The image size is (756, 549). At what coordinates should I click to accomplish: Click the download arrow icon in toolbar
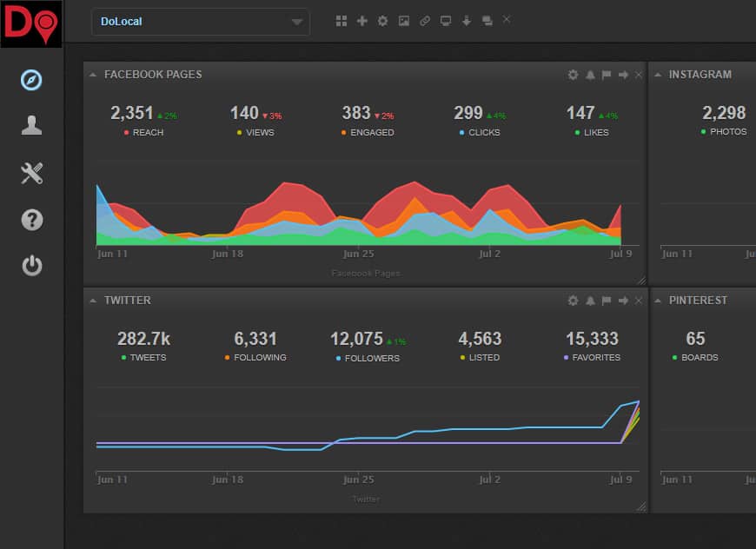click(467, 21)
